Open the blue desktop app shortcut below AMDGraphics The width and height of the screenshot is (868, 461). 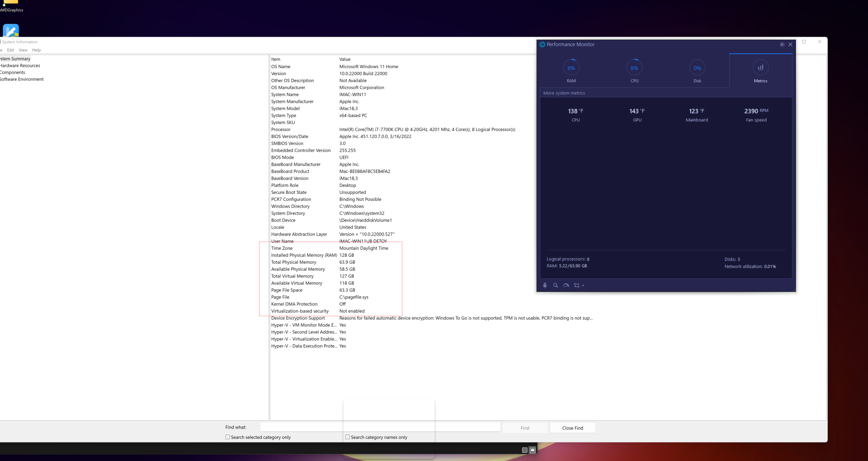11,30
